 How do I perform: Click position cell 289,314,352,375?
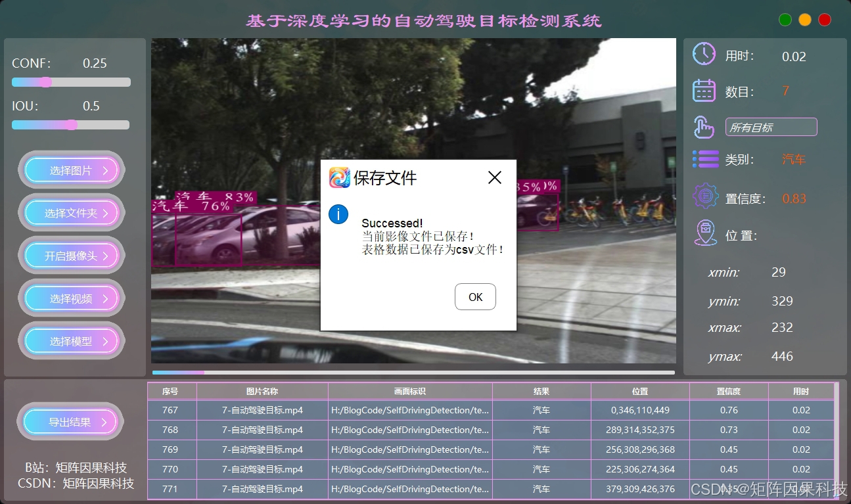click(x=640, y=430)
